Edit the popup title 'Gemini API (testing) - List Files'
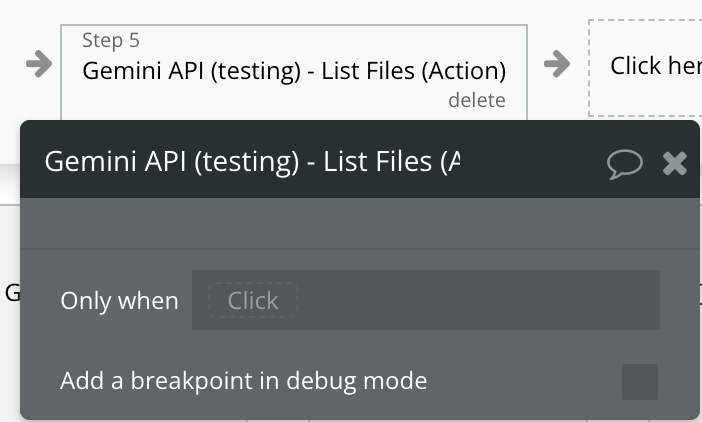 (x=252, y=161)
